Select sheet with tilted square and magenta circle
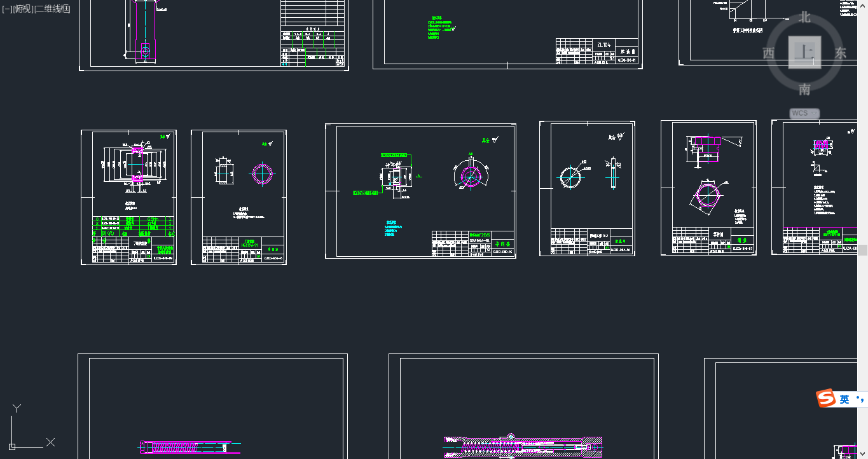The image size is (868, 459). tap(708, 188)
